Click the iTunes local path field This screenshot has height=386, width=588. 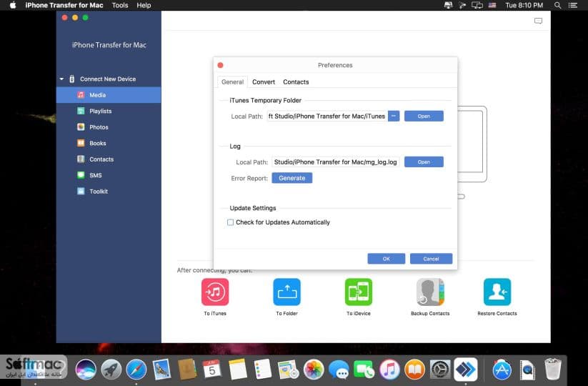(x=327, y=117)
